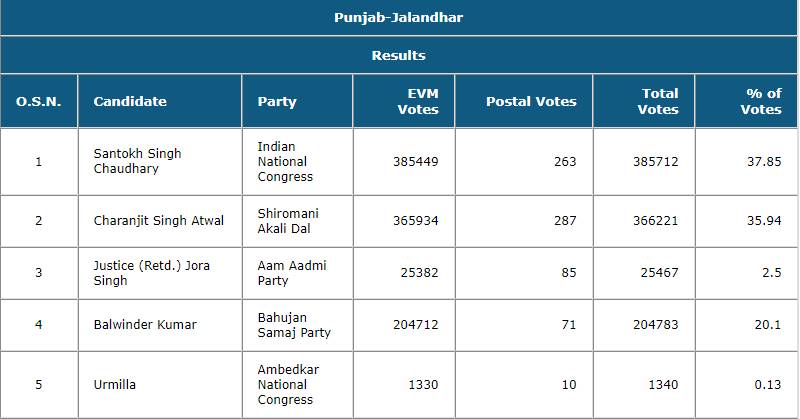
Task: Click the 37.85 vote percentage cell
Action: click(x=764, y=161)
